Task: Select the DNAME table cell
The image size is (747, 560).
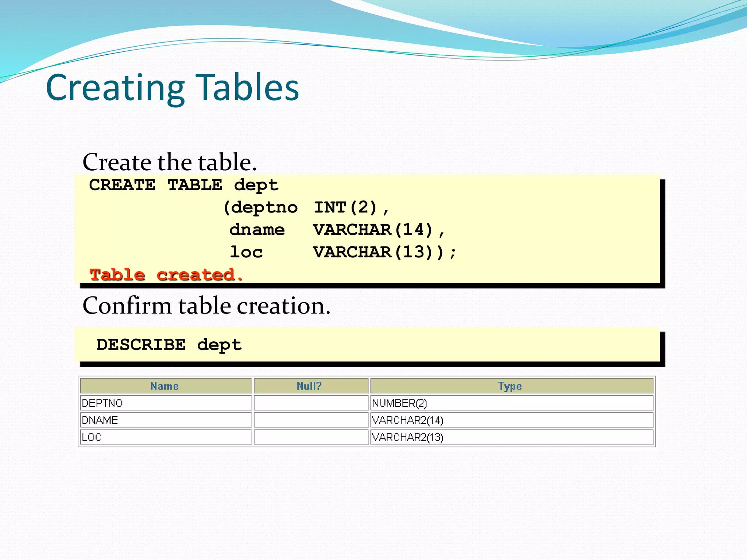Action: pyautogui.click(x=166, y=420)
